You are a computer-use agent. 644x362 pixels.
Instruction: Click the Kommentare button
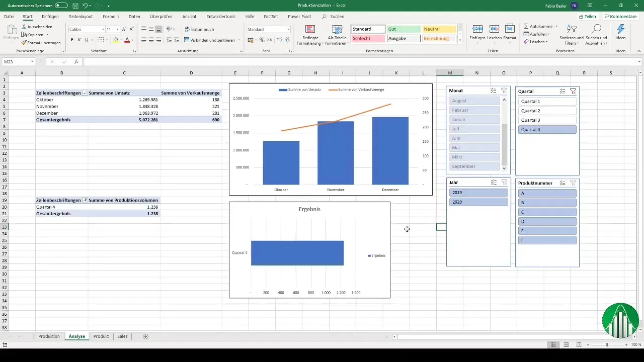[620, 17]
